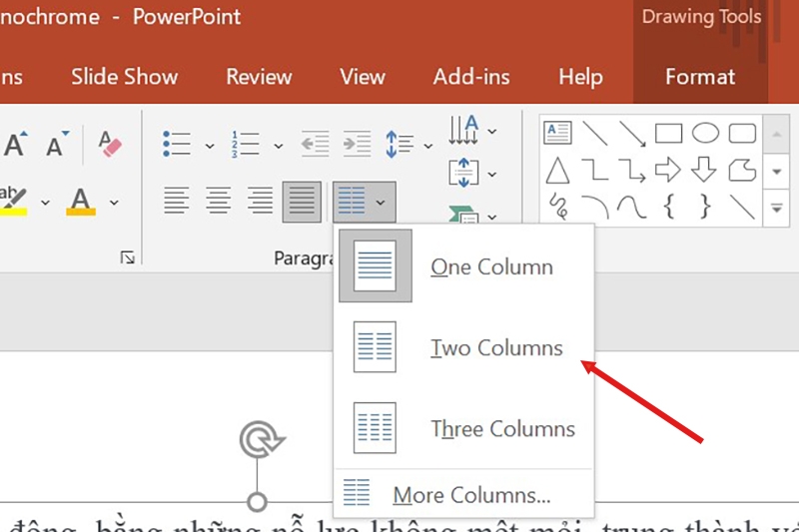Select the straight Line shape
This screenshot has height=532, width=799.
(594, 133)
